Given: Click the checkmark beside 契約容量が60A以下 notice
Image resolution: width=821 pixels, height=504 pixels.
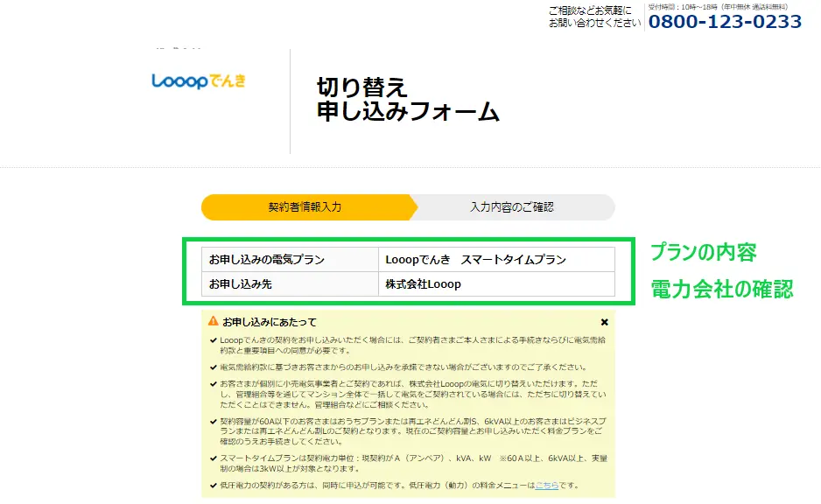Looking at the screenshot, I should (x=213, y=421).
